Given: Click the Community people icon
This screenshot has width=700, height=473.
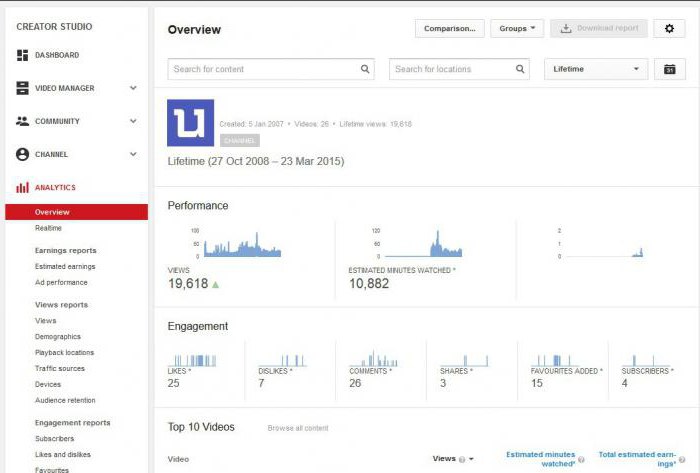Looking at the screenshot, I should pyautogui.click(x=22, y=121).
